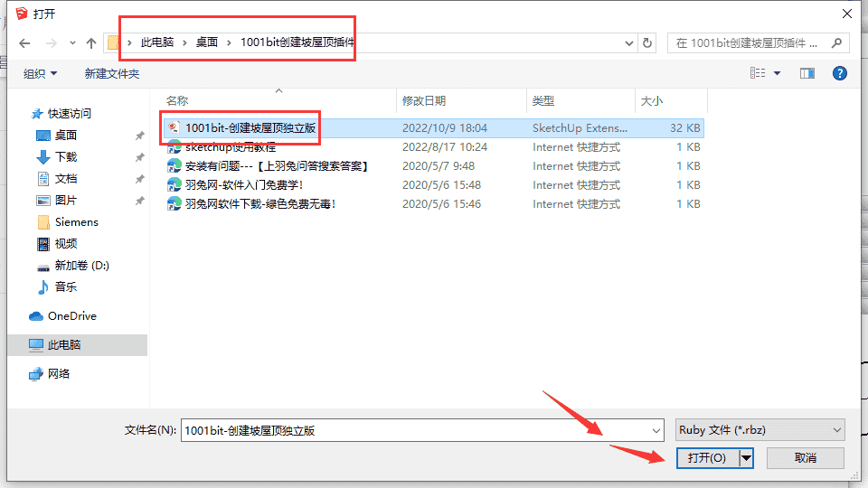Unpin 下载 via its pin icon

coord(139,157)
